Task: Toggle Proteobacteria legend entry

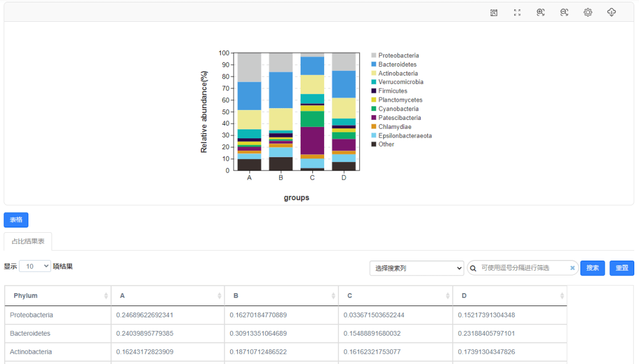Action: [398, 56]
